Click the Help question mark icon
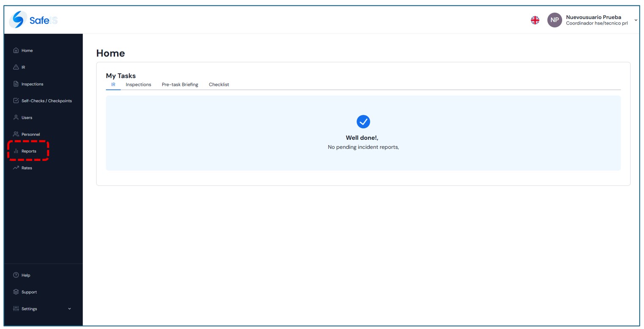This screenshot has height=329, width=644. tap(16, 275)
